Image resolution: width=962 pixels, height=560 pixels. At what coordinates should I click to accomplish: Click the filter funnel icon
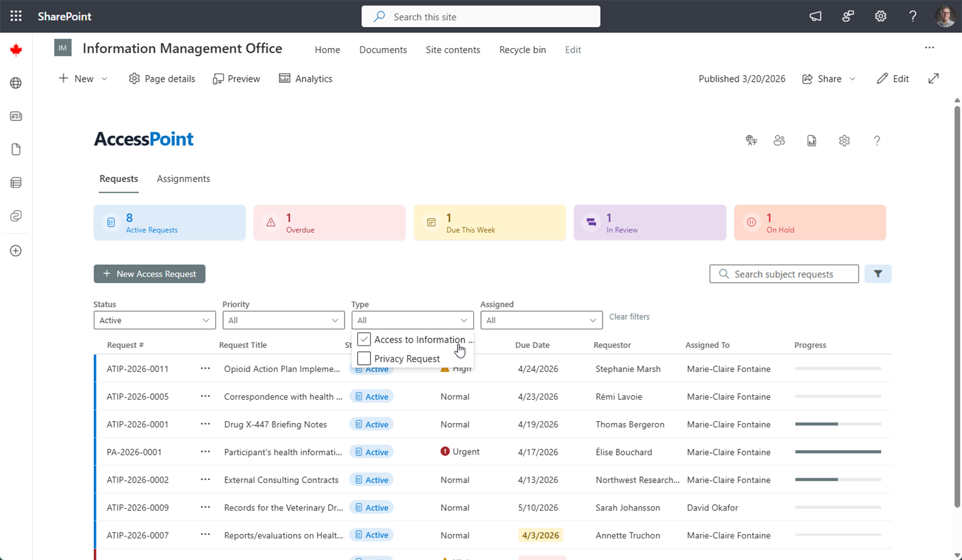(x=878, y=274)
